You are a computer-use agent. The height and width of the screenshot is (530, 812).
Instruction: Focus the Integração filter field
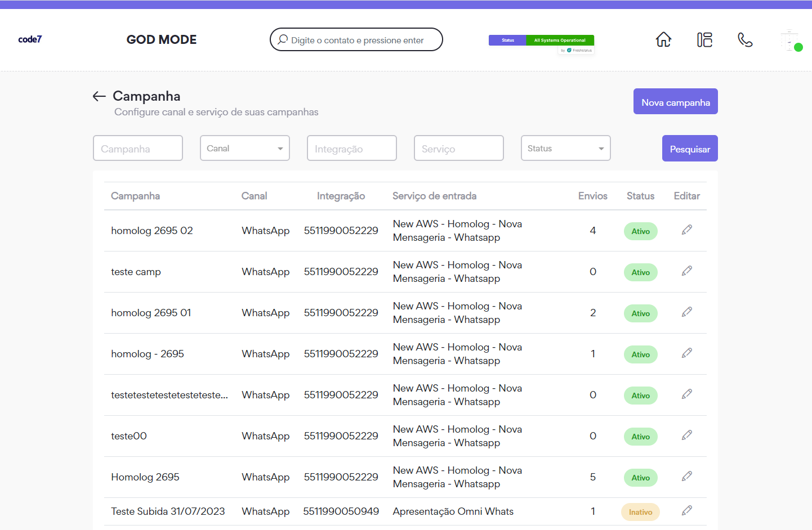coord(352,148)
